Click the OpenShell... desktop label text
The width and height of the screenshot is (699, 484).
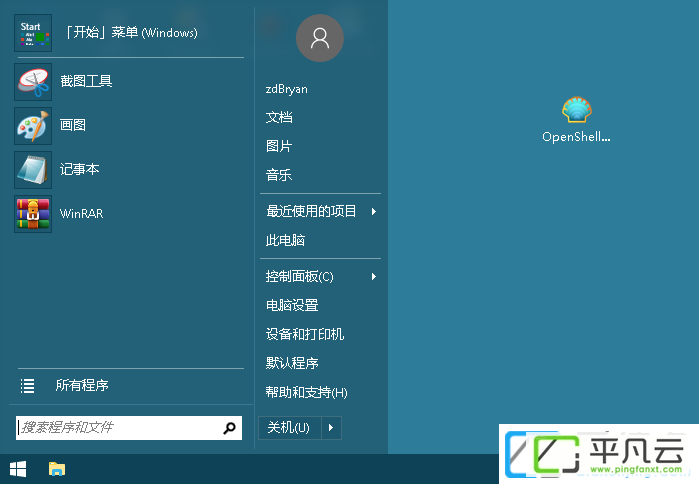[x=576, y=137]
